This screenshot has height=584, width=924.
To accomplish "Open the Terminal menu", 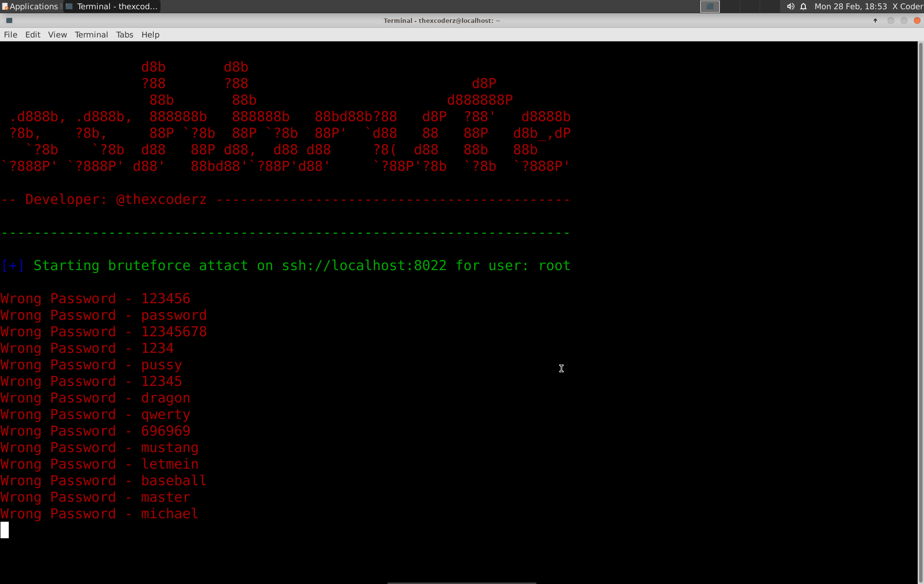I will click(91, 35).
